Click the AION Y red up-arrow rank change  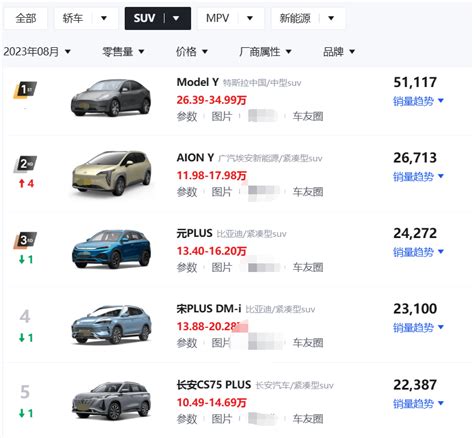click(26, 183)
